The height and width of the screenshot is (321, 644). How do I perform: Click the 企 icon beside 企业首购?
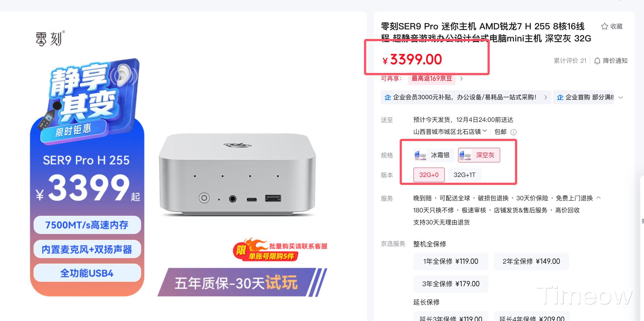[560, 97]
